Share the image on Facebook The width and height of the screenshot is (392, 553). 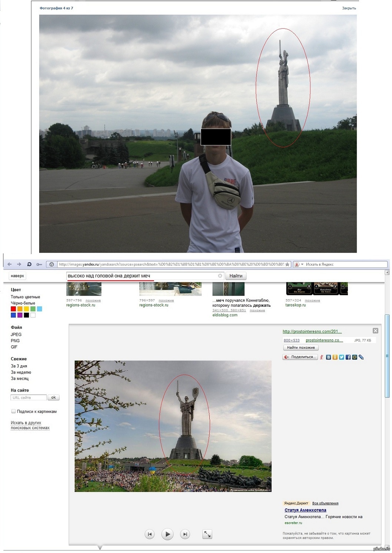348,357
